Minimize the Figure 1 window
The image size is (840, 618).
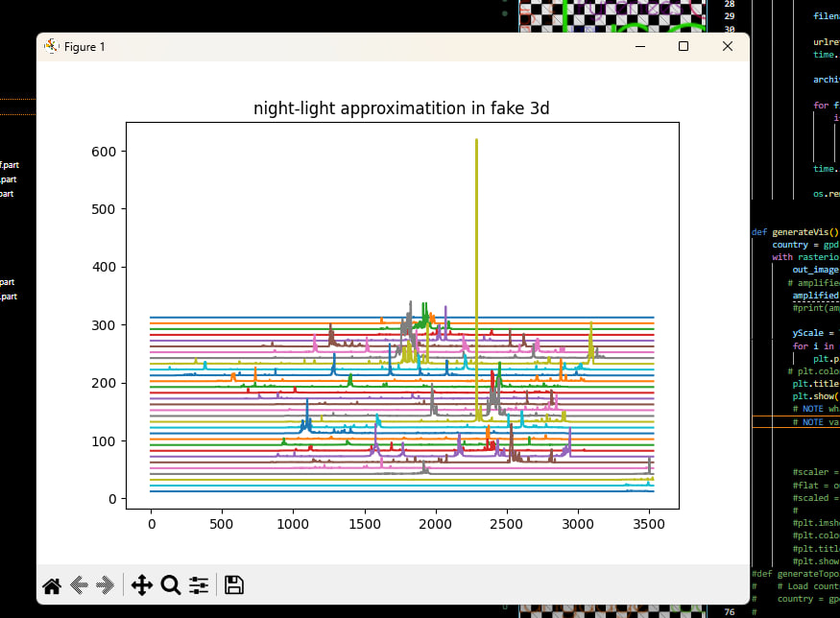coord(639,46)
